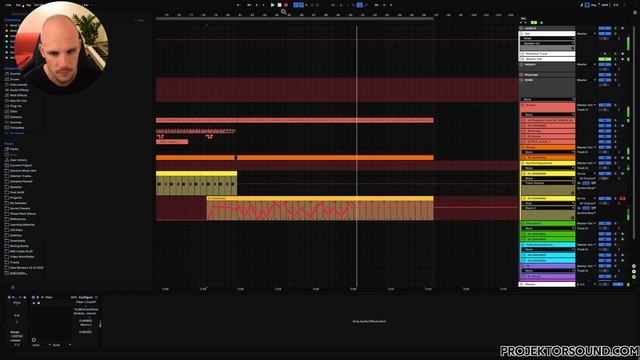Open the Grooves browser category
The height and width of the screenshot is (360, 640).
pos(16,122)
